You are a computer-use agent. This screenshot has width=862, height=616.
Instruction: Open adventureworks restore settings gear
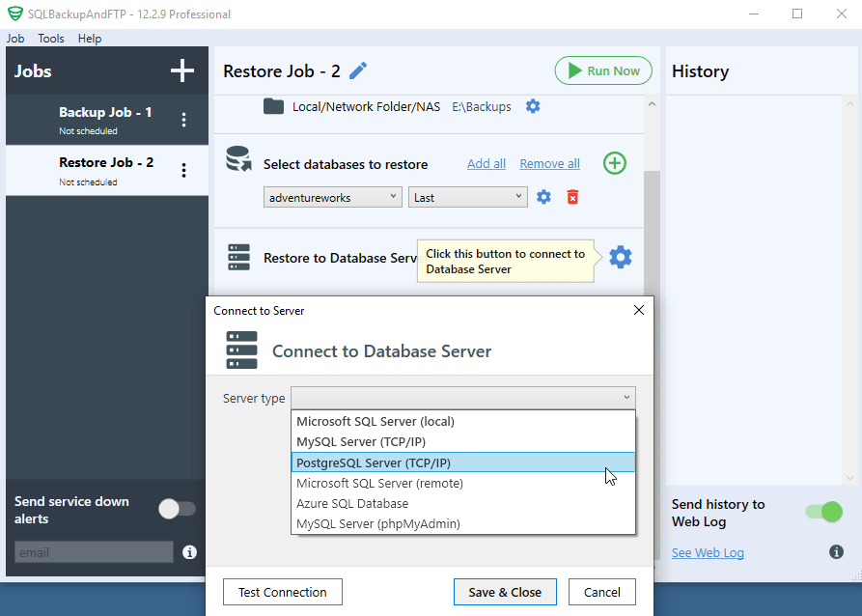click(543, 197)
